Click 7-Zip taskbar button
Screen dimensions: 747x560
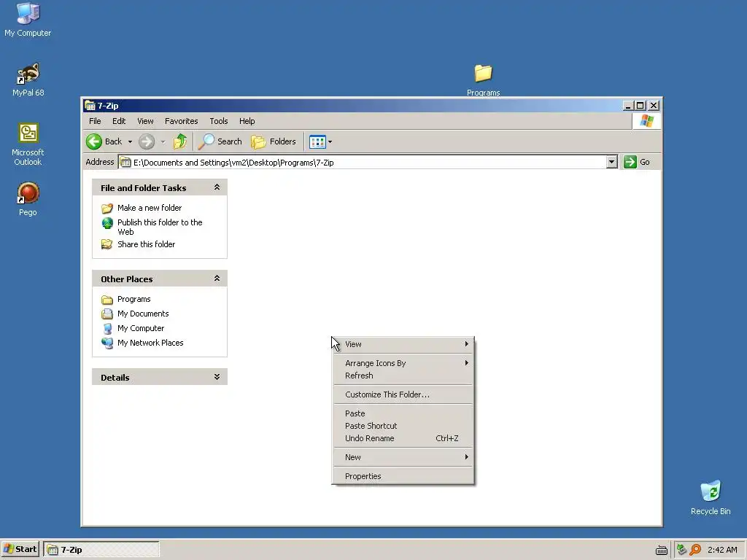click(101, 550)
